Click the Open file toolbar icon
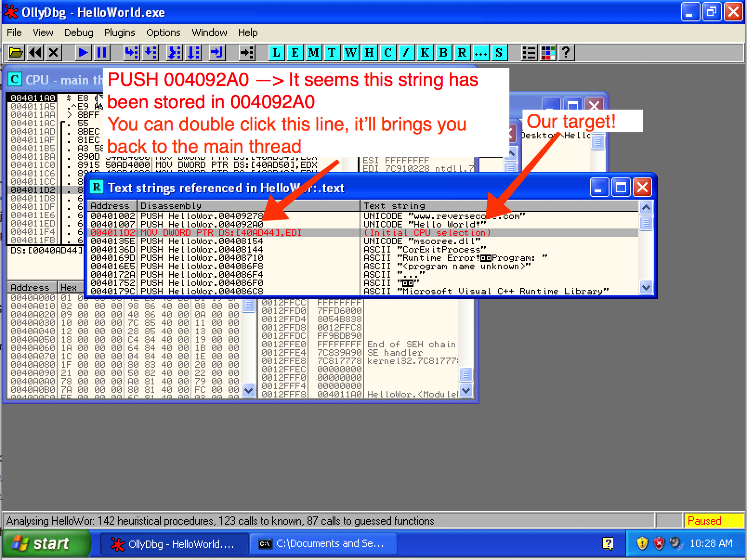 [16, 52]
